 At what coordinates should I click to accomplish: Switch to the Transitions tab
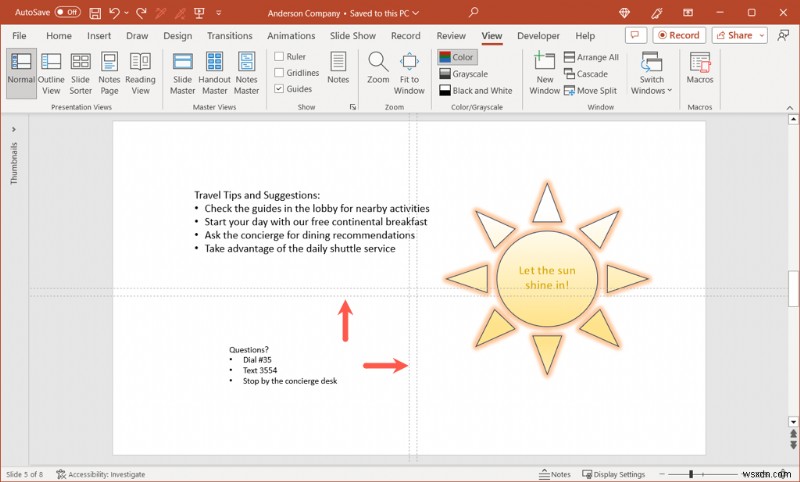pos(230,36)
